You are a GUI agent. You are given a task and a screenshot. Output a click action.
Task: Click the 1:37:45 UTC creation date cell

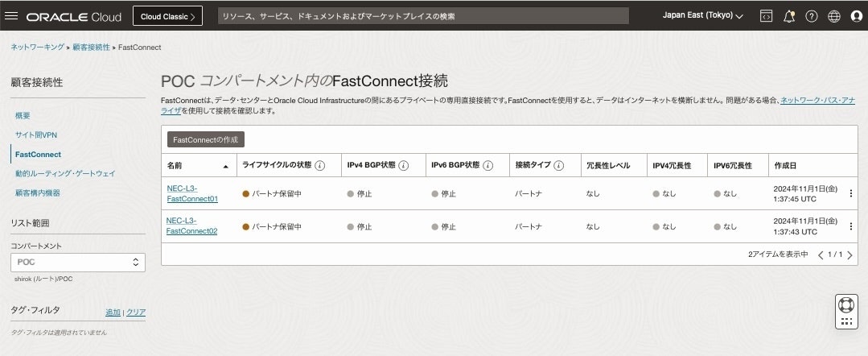[x=805, y=193]
